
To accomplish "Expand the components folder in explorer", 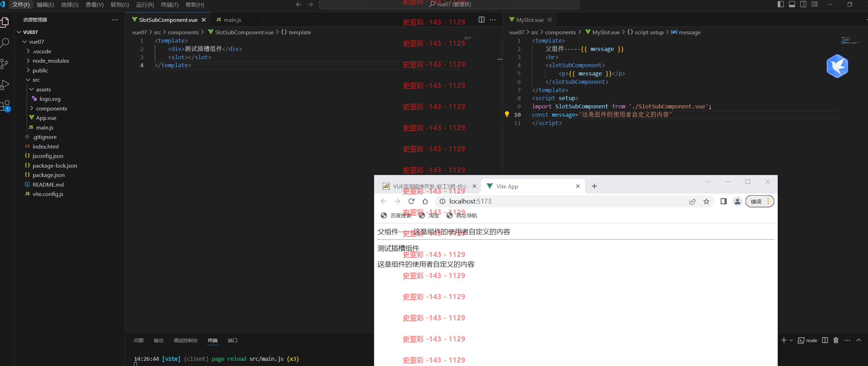I will pyautogui.click(x=31, y=108).
